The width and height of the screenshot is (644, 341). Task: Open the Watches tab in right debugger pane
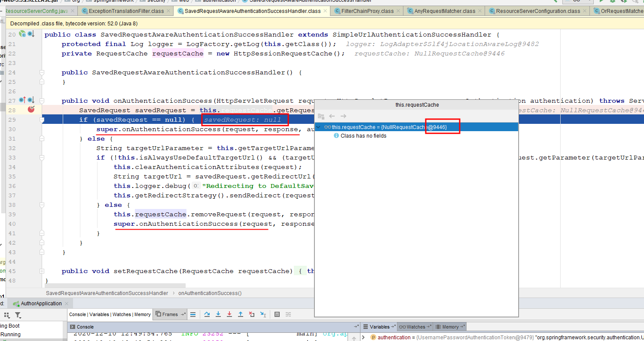tap(415, 327)
